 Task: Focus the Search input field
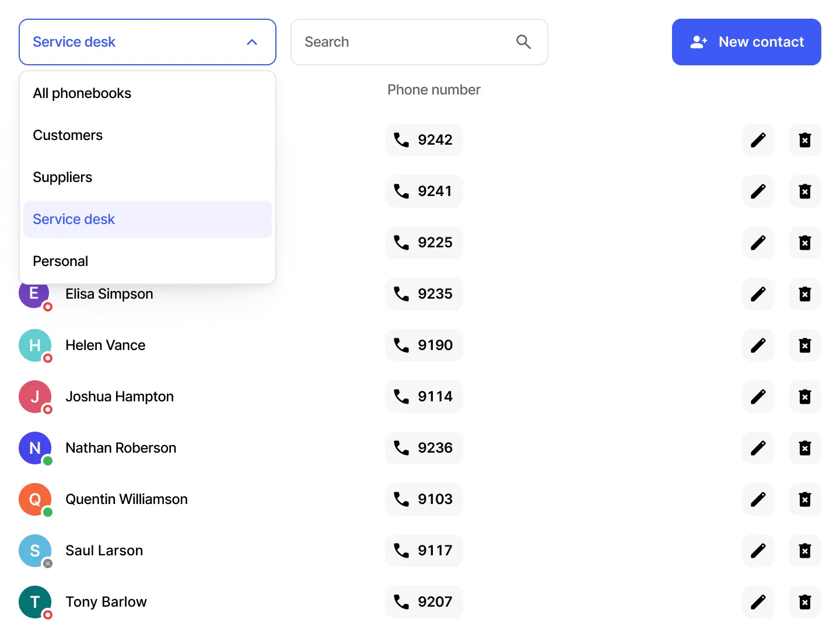(x=419, y=42)
